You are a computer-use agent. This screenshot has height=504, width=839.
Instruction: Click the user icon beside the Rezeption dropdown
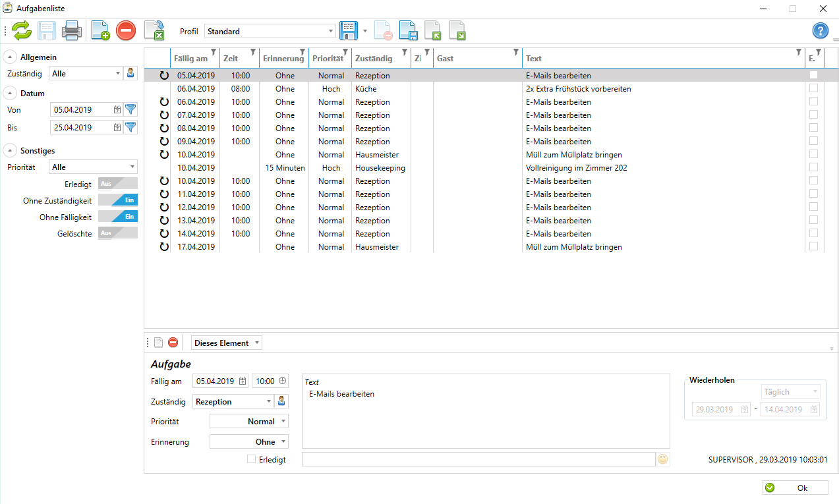click(x=281, y=401)
